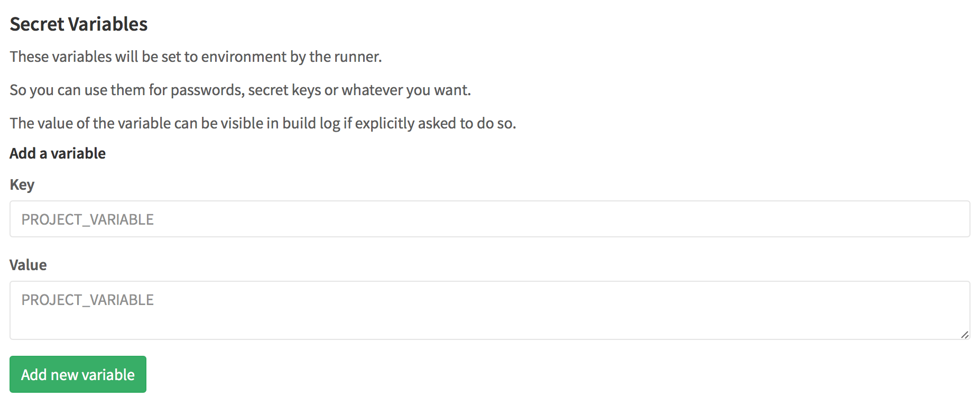
Task: Click the sentence about the build log
Action: tap(263, 123)
